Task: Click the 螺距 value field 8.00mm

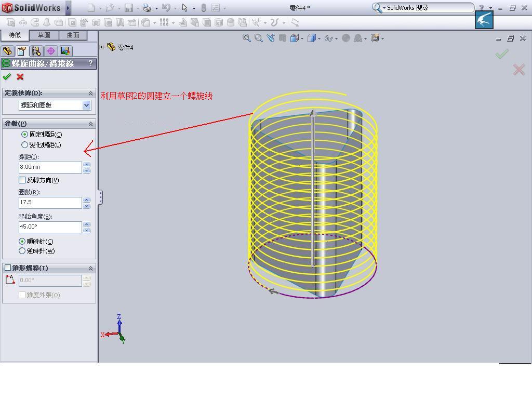Action: coord(50,167)
